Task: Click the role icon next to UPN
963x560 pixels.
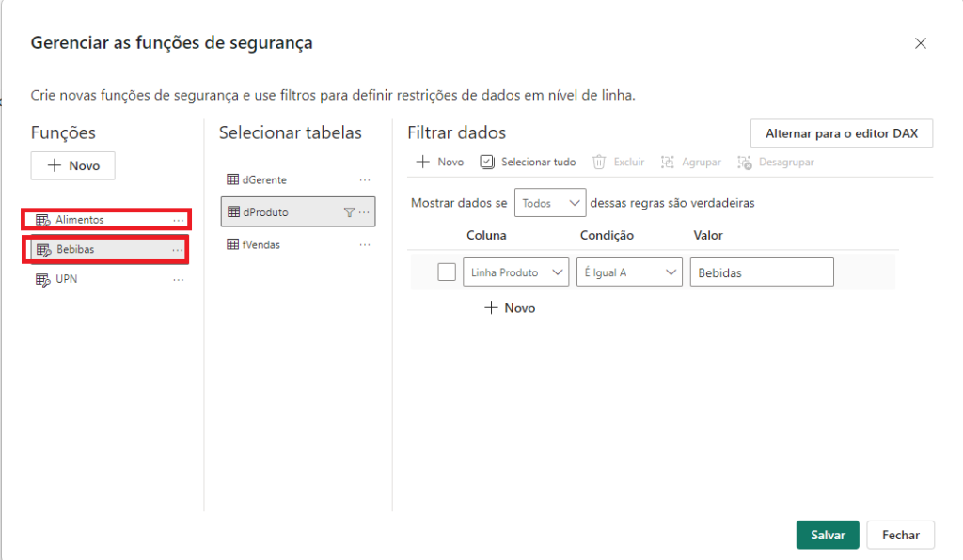Action: tap(42, 279)
